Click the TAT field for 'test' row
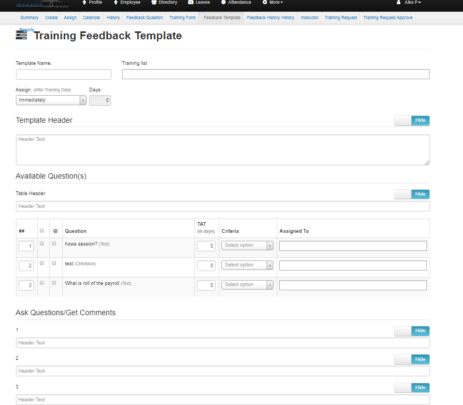Viewport: 463px width, 405px height. 206,266
